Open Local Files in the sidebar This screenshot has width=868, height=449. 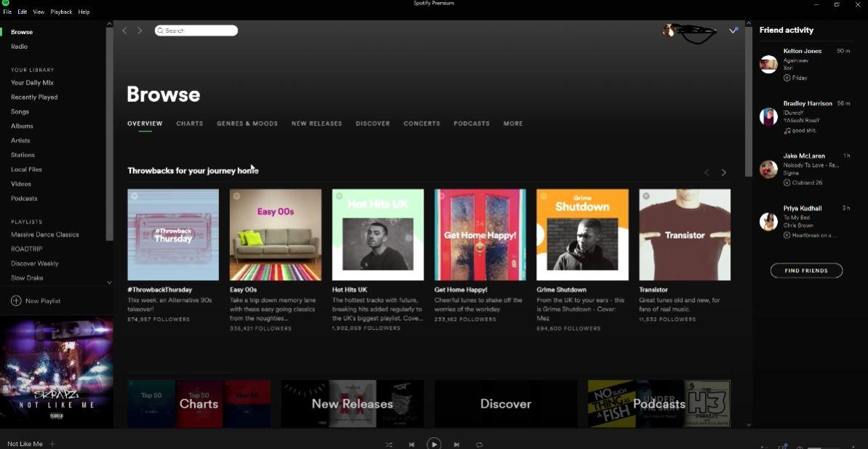[27, 170]
